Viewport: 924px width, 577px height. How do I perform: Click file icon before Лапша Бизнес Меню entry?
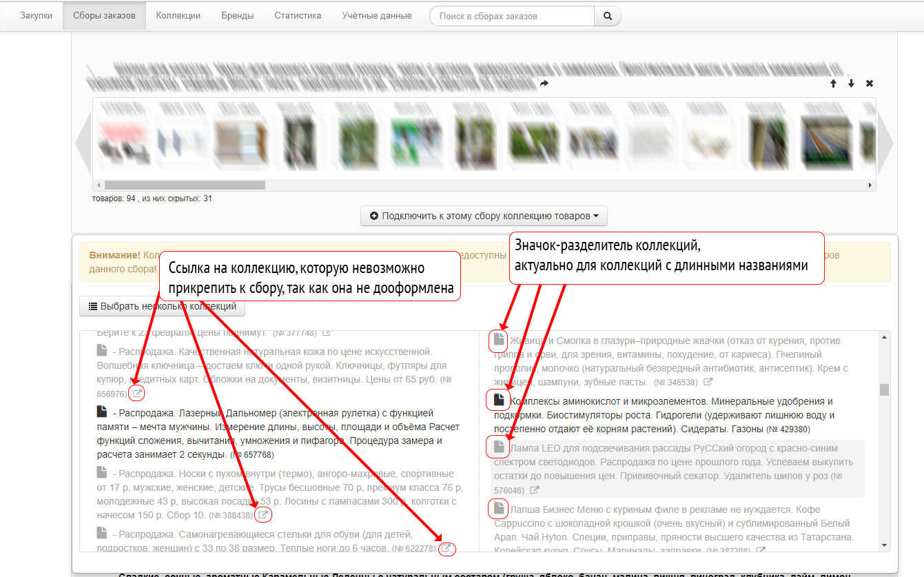pos(499,509)
